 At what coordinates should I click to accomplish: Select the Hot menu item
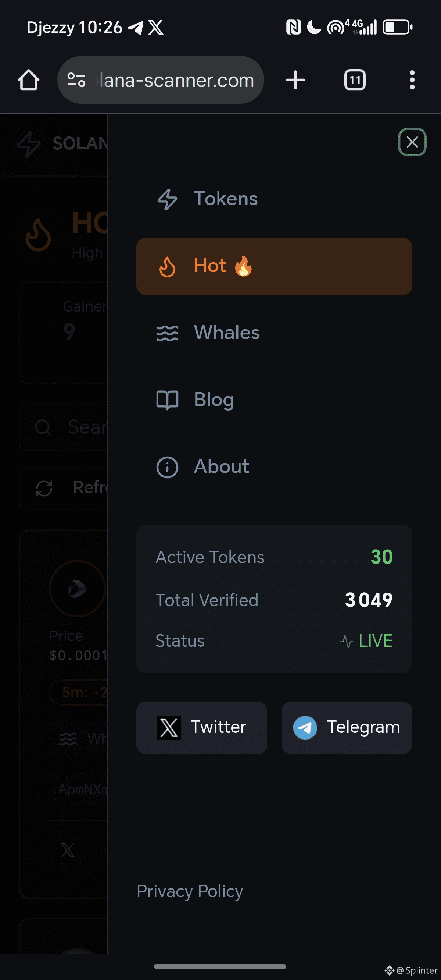[274, 266]
